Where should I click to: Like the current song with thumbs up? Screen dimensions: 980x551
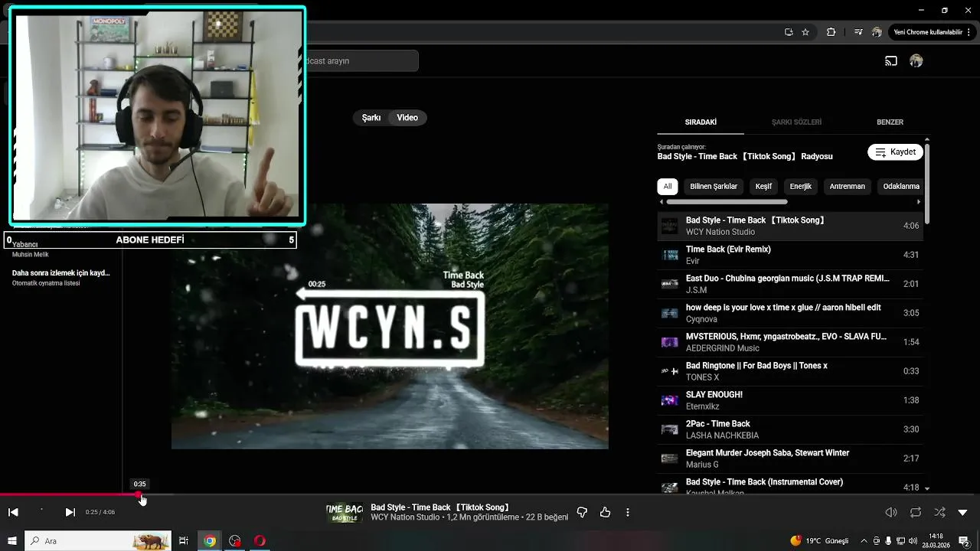(x=605, y=512)
